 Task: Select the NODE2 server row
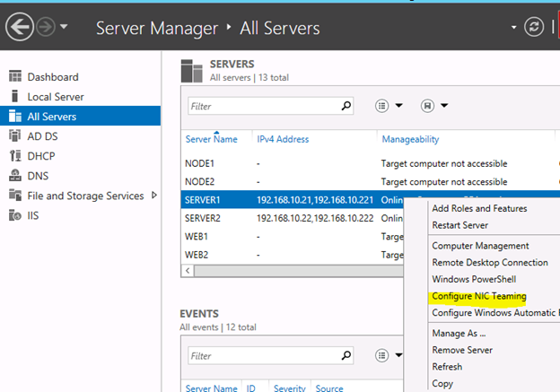click(371, 182)
